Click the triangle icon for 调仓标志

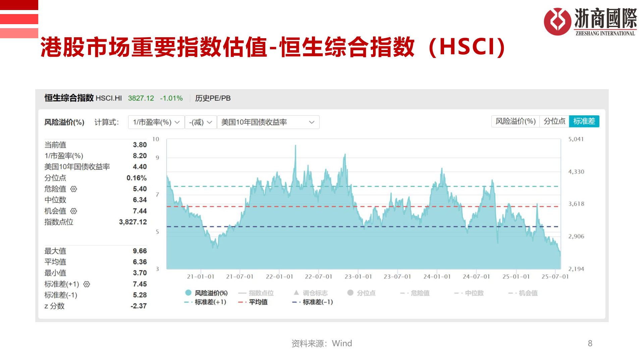(x=296, y=293)
